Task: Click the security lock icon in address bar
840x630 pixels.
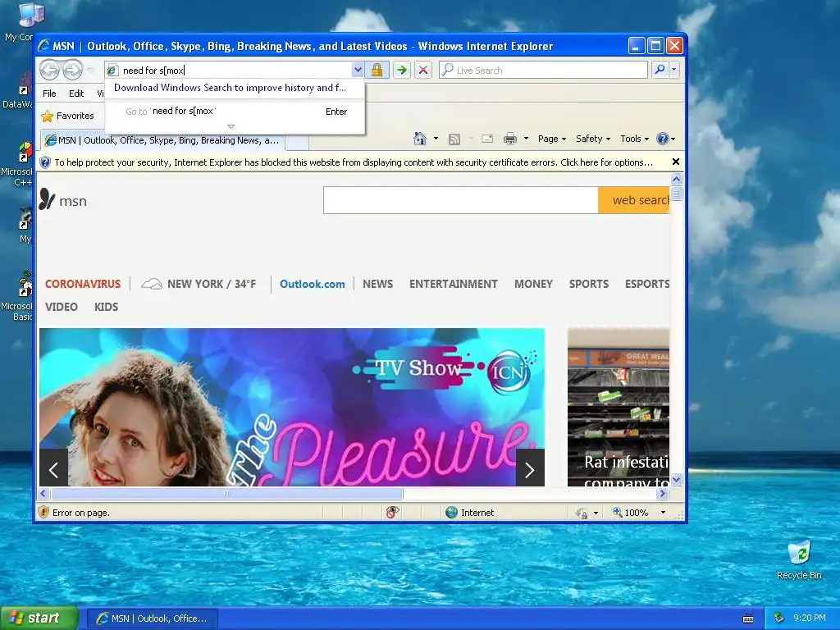Action: (377, 71)
